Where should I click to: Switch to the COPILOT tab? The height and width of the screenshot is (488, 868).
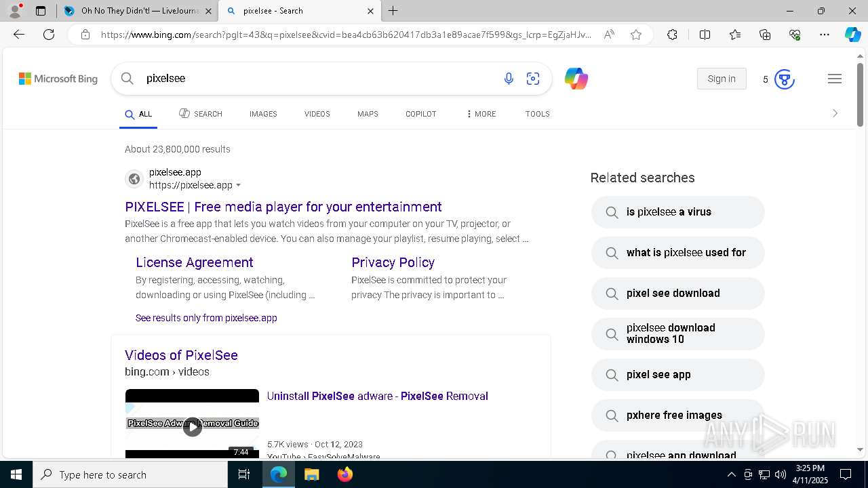pos(421,114)
